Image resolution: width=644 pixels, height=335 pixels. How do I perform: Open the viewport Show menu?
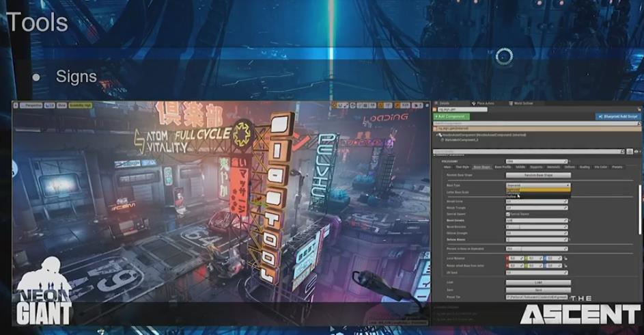click(61, 106)
